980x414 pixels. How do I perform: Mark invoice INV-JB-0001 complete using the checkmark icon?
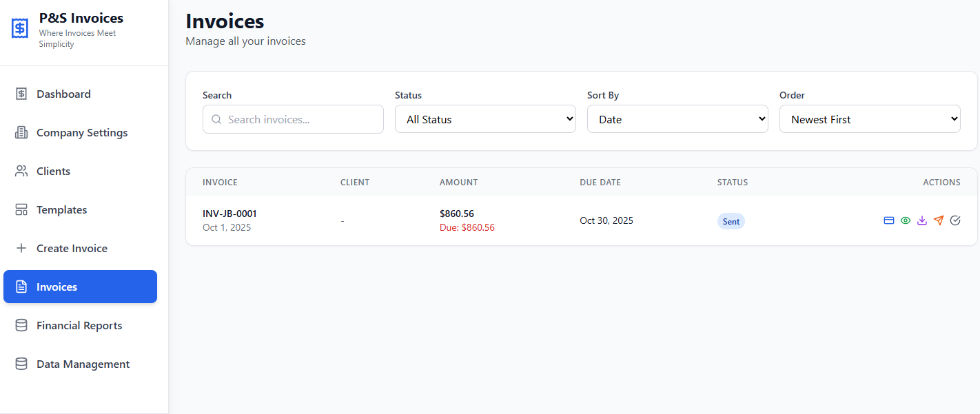click(955, 220)
